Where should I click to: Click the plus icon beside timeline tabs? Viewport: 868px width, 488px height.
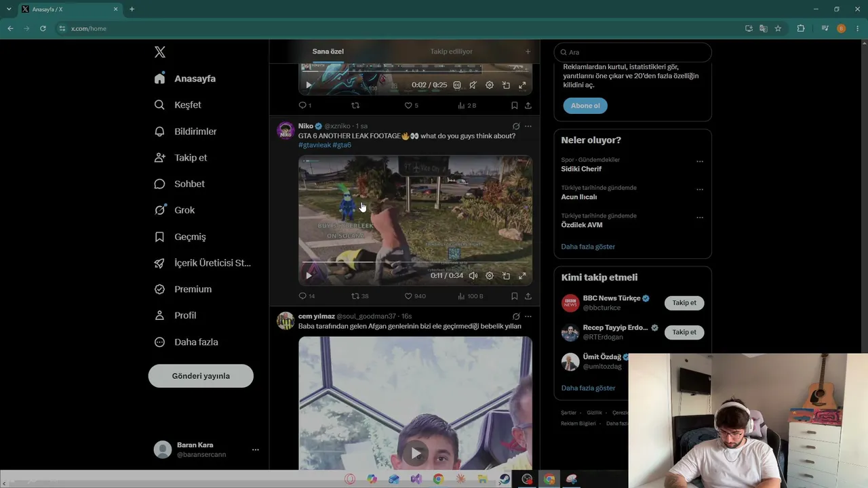(528, 52)
